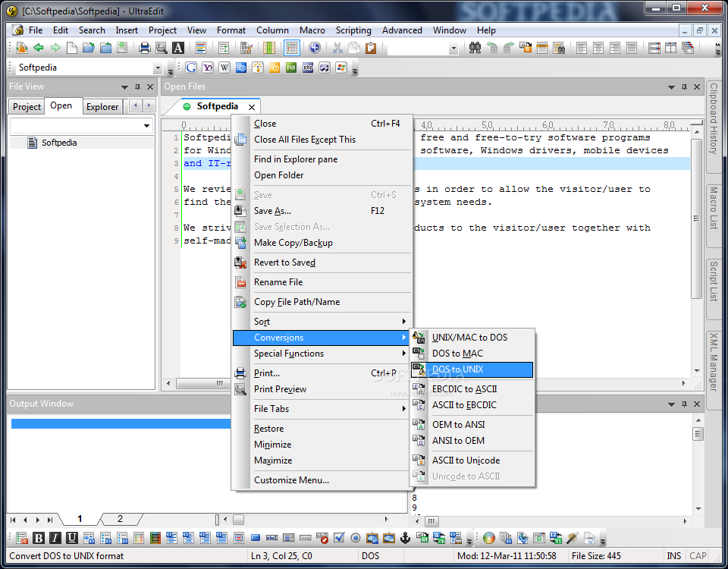Open the Scripting menu
This screenshot has height=569, width=728.
tap(353, 30)
